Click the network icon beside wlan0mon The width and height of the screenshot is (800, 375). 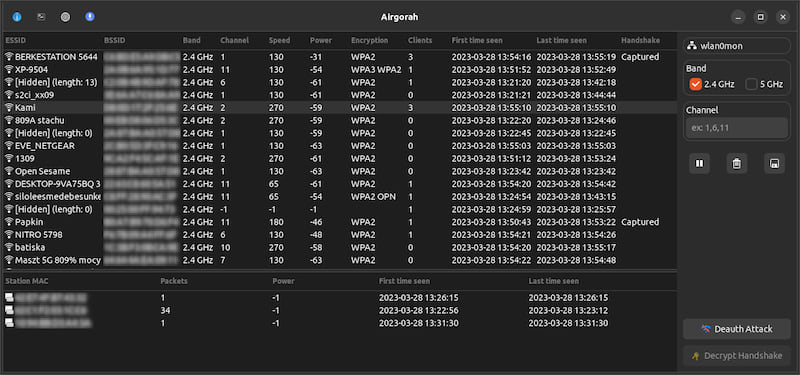click(x=692, y=46)
